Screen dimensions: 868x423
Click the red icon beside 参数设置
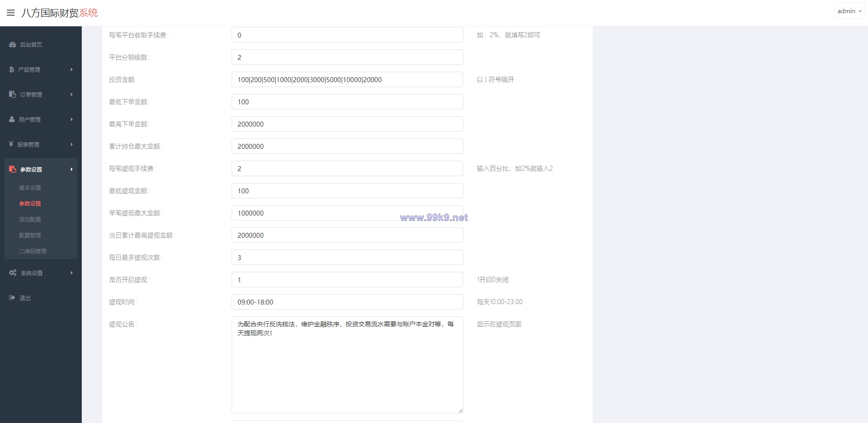(x=13, y=169)
